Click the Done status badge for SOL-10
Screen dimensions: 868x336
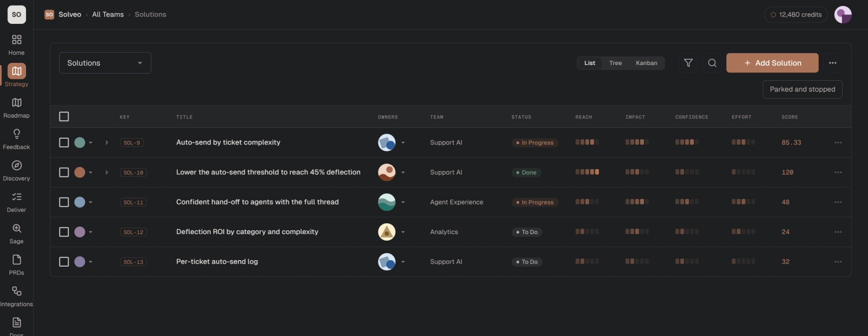(x=526, y=172)
